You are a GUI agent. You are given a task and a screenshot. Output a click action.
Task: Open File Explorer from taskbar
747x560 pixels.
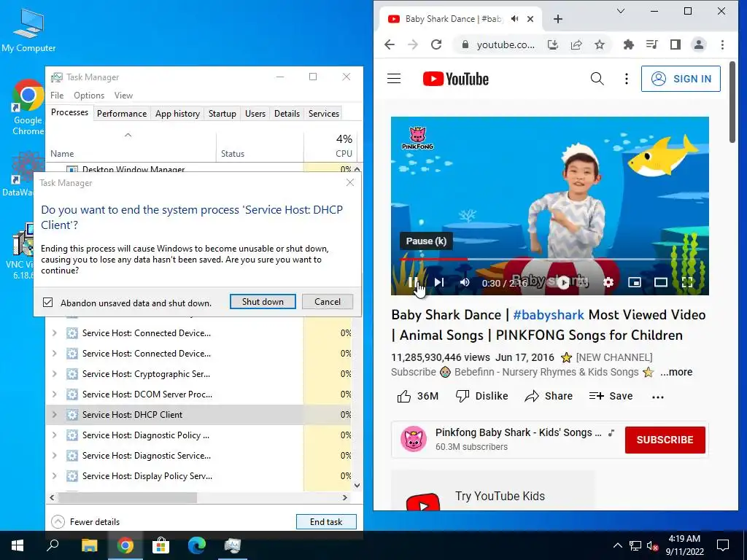[89, 545]
